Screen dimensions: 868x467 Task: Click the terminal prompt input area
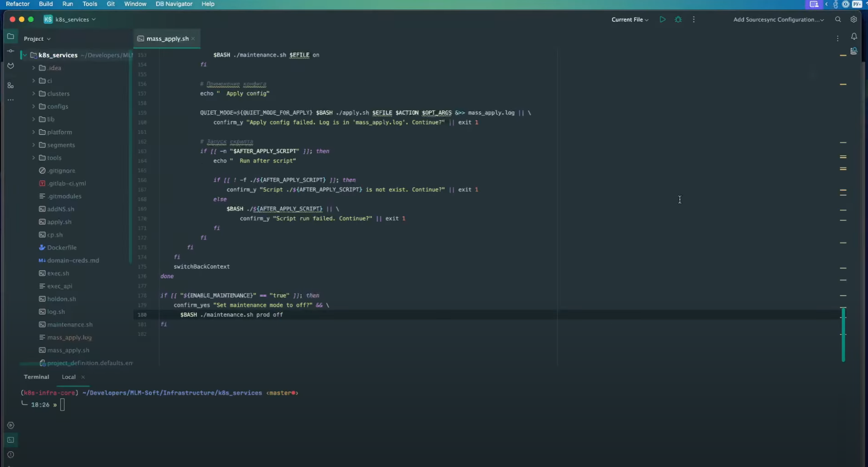click(x=62, y=405)
